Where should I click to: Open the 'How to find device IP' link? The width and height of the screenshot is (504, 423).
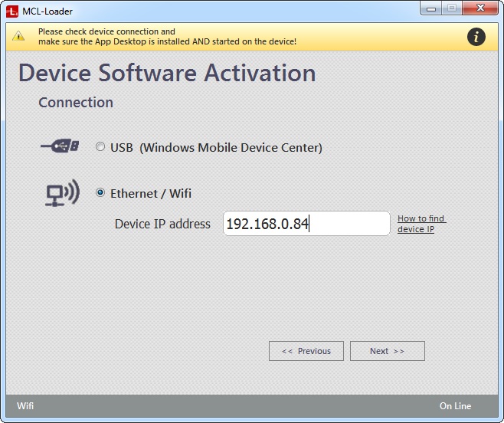point(421,224)
